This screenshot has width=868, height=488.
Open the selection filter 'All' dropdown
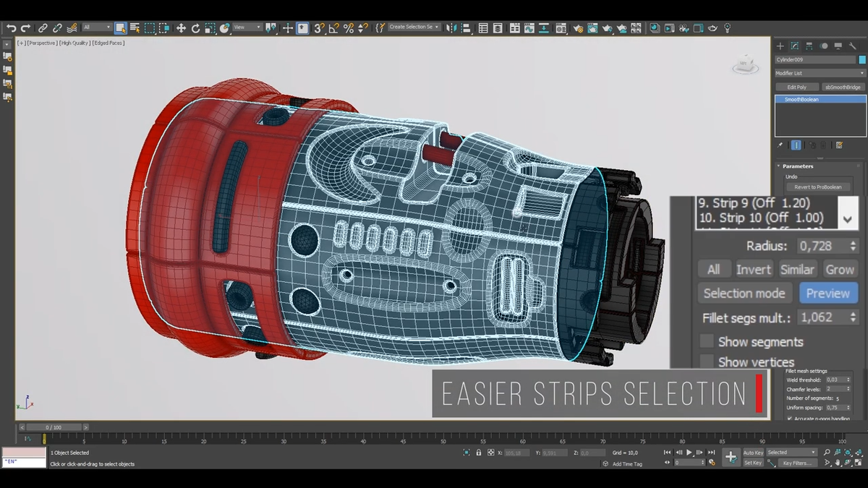(97, 27)
